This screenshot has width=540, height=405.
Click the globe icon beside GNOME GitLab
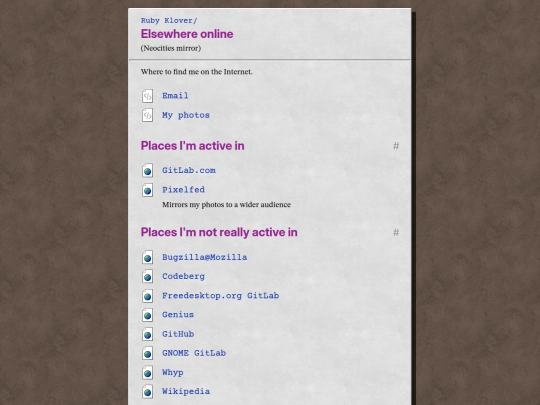click(x=147, y=353)
